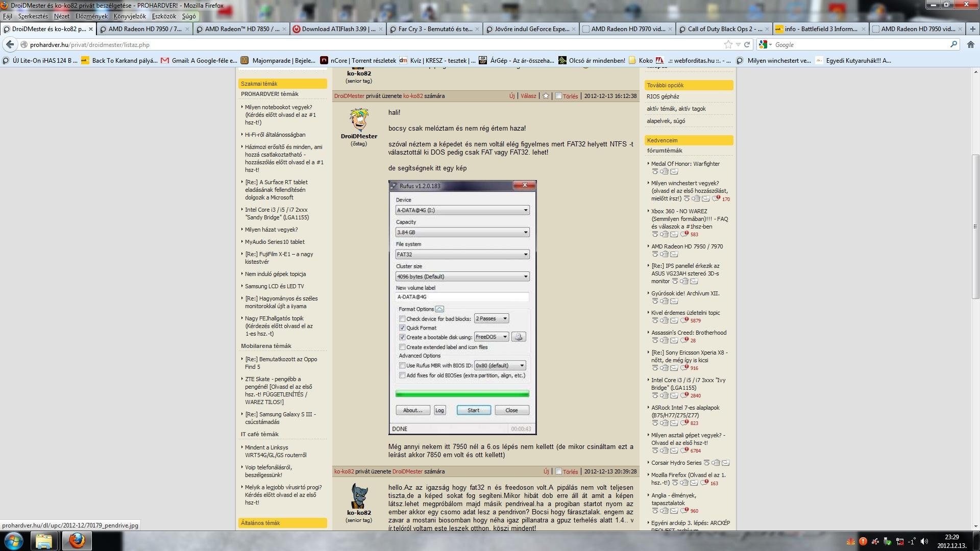Open the Fájl menu
980x551 pixels.
(x=8, y=16)
